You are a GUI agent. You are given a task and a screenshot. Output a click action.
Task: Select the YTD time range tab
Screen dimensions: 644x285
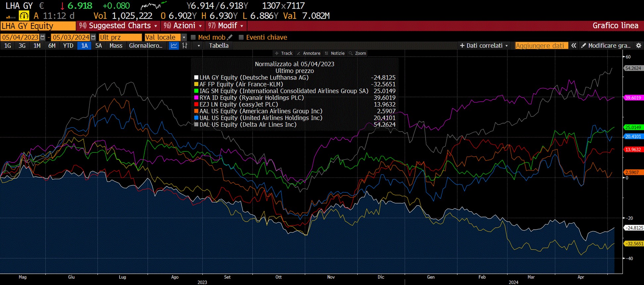click(68, 46)
